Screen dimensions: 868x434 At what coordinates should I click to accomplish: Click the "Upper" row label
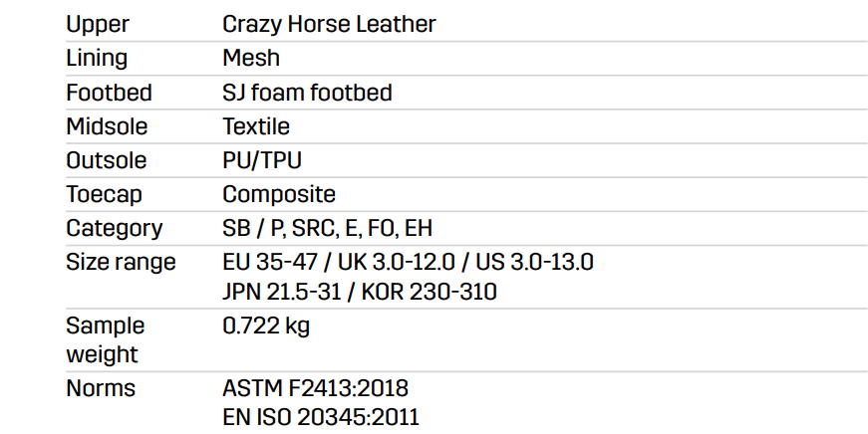coord(98,24)
